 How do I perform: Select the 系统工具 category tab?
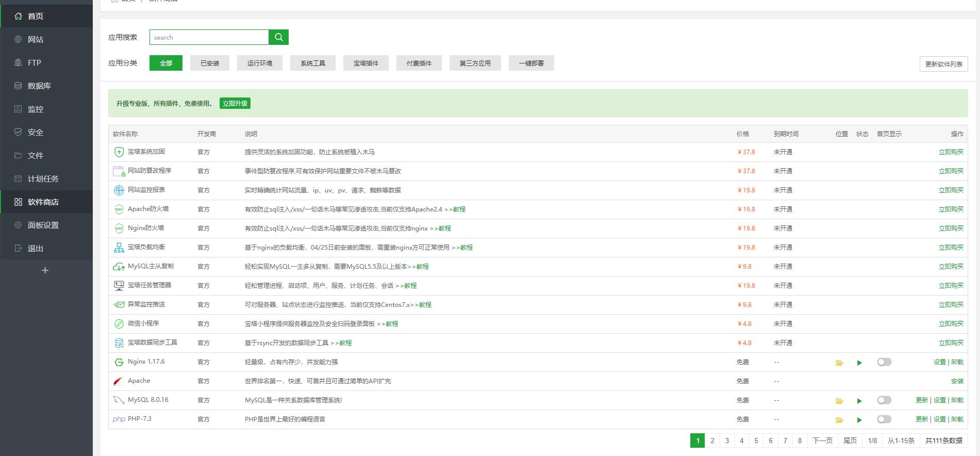tap(313, 63)
